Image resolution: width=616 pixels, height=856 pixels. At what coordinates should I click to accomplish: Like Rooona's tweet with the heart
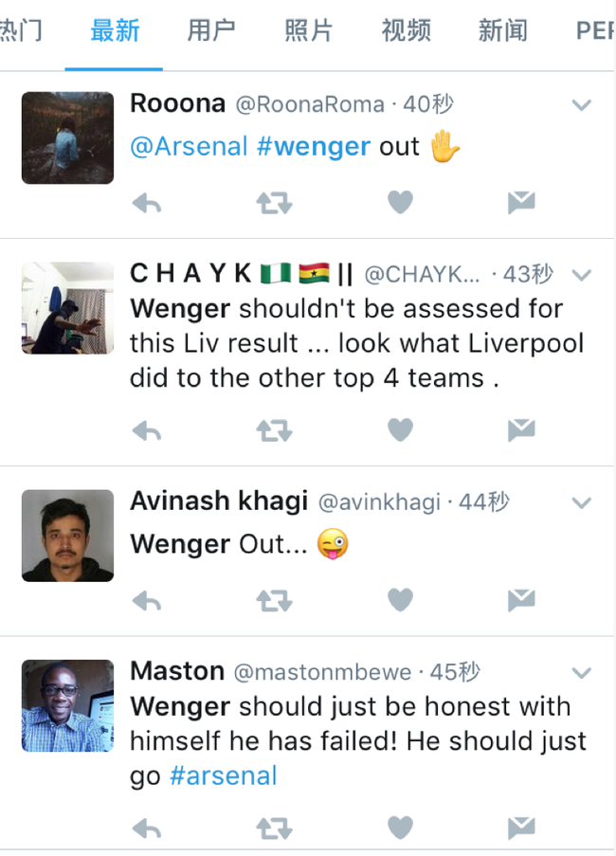point(401,202)
